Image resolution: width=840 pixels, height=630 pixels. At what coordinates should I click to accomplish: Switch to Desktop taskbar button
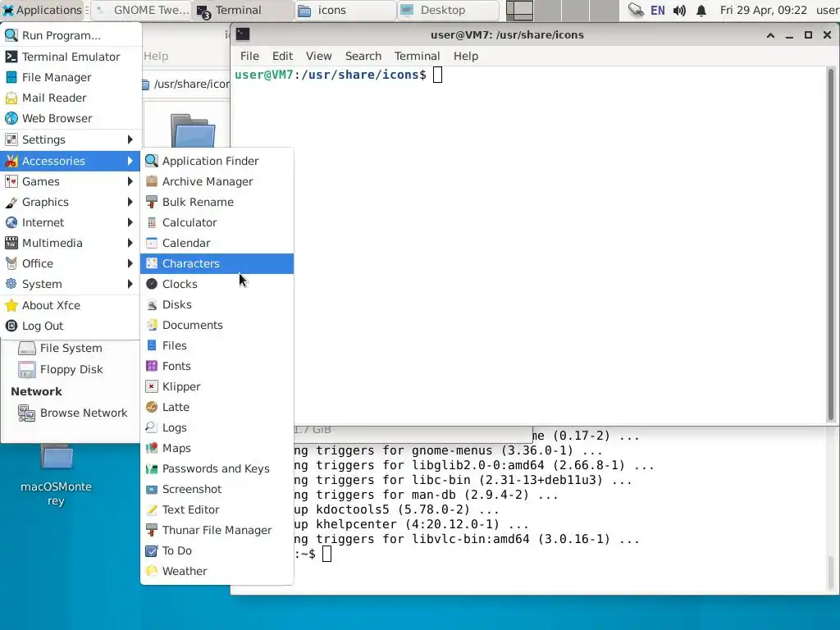(x=449, y=10)
